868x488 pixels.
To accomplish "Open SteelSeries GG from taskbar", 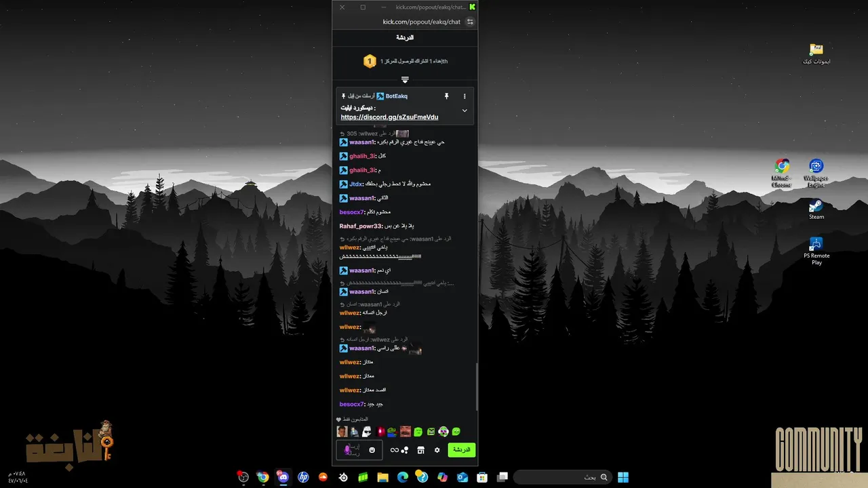I will pyautogui.click(x=343, y=477).
